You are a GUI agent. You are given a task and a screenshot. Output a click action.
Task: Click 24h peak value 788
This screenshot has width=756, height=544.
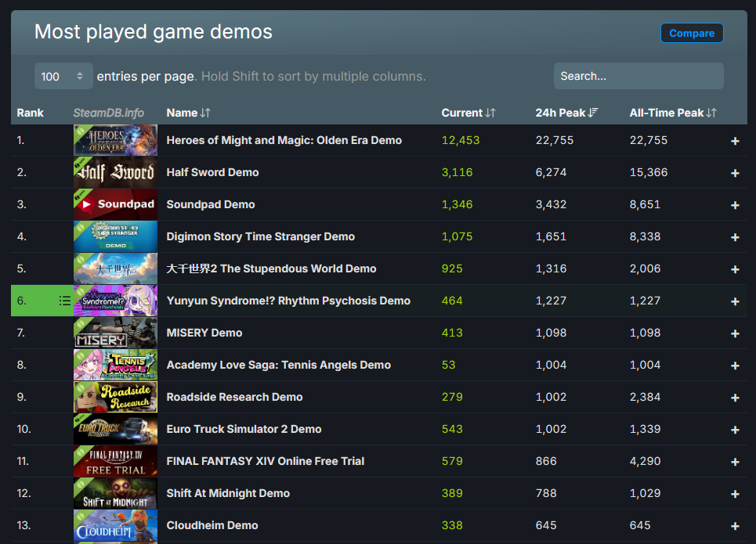tap(546, 493)
